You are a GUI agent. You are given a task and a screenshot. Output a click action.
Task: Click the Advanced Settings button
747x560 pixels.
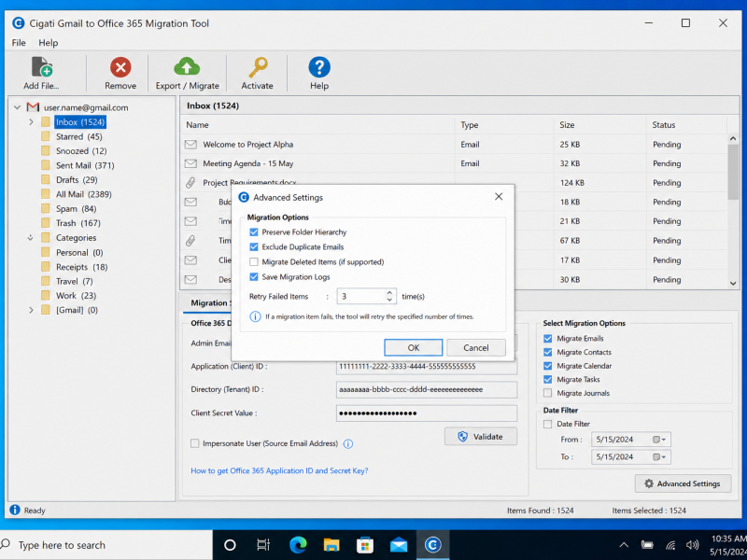click(x=683, y=483)
